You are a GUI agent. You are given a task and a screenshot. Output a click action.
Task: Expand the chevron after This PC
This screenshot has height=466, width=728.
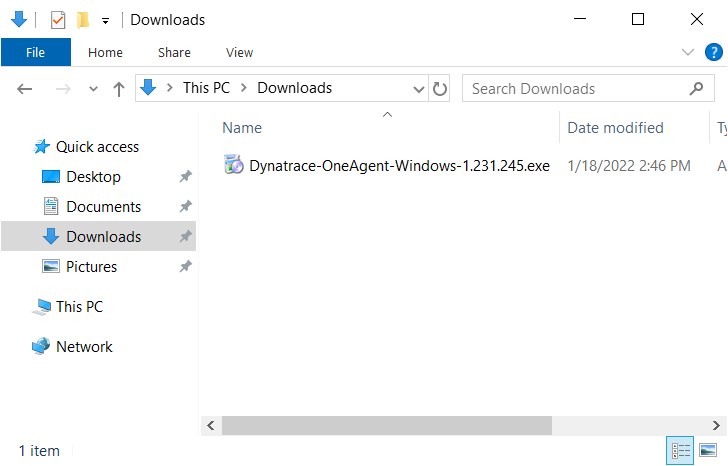click(x=244, y=87)
